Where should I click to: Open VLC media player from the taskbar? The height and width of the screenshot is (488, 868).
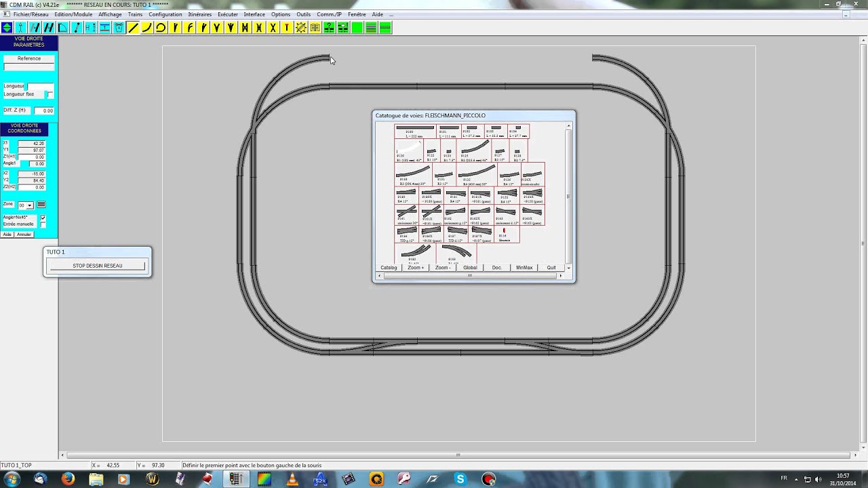(292, 479)
